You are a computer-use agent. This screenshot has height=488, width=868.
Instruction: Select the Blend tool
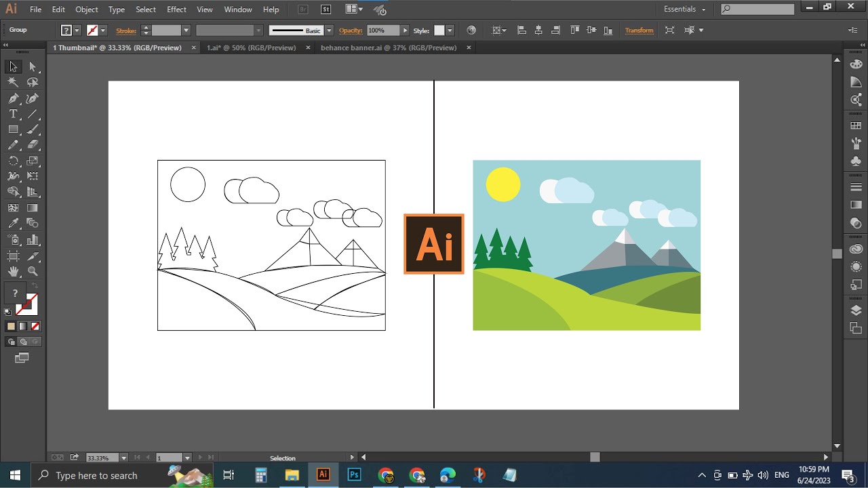tap(33, 224)
